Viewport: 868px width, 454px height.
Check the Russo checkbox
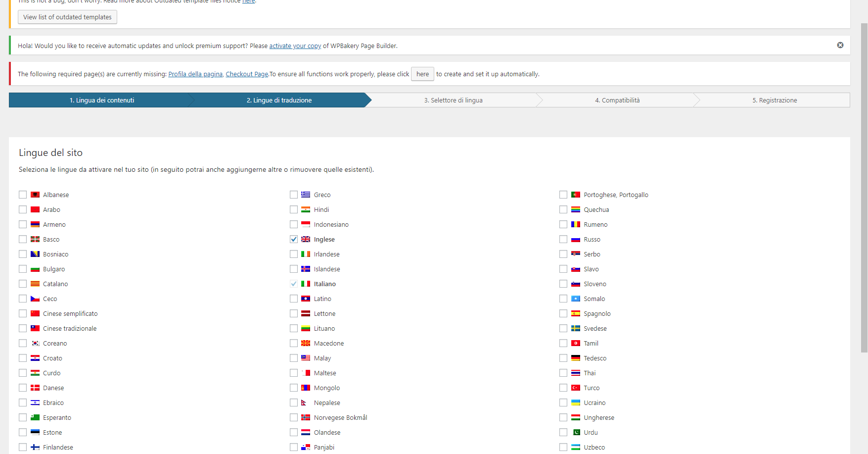pos(563,239)
